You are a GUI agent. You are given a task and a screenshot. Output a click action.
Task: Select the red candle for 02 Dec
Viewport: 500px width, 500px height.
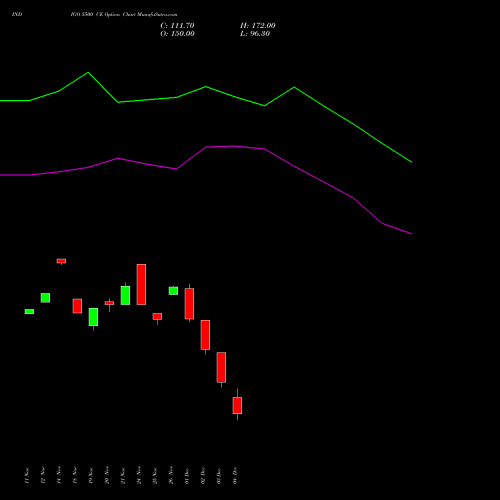pyautogui.click(x=205, y=335)
